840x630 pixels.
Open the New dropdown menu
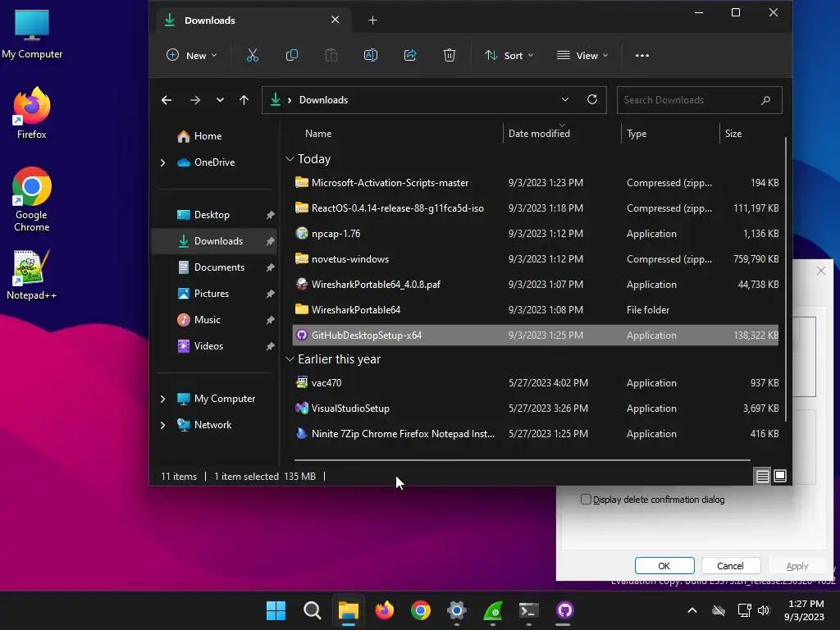coord(192,55)
